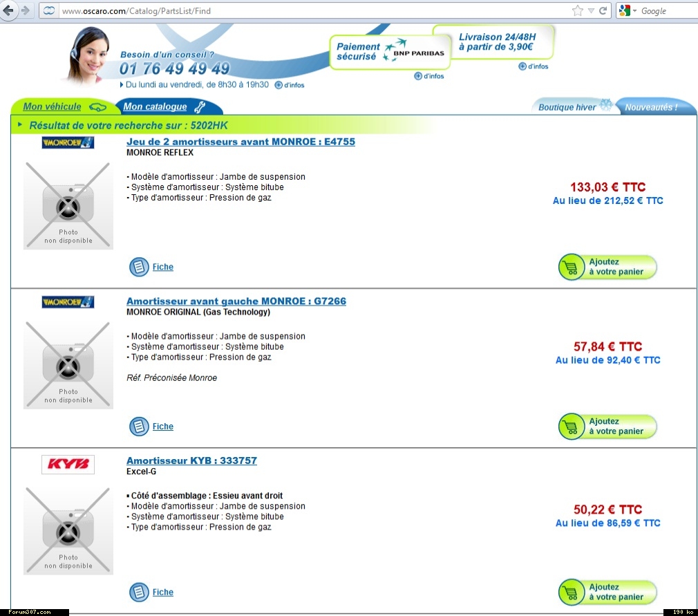Click the Fiche document icon for KYB 333757

coord(139,592)
